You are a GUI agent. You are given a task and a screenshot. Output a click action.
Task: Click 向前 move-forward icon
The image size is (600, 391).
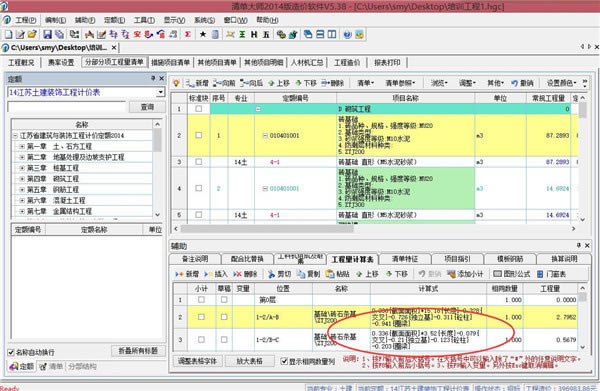(224, 83)
